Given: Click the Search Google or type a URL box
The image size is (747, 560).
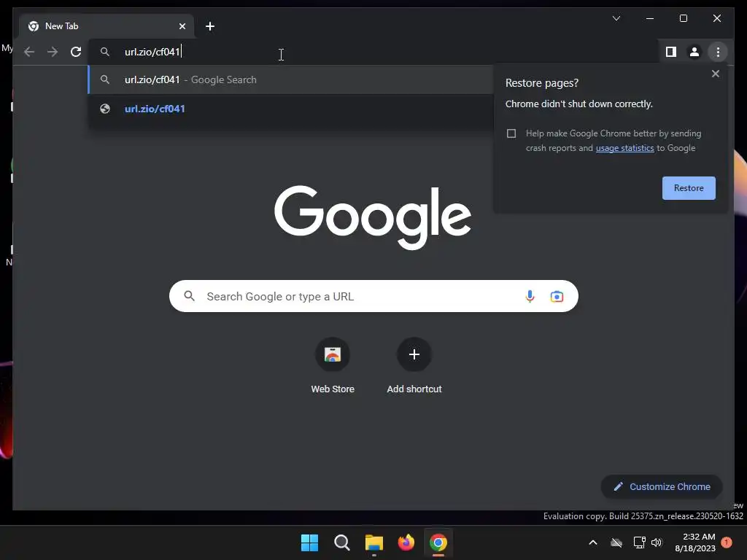Looking at the screenshot, I should point(373,296).
